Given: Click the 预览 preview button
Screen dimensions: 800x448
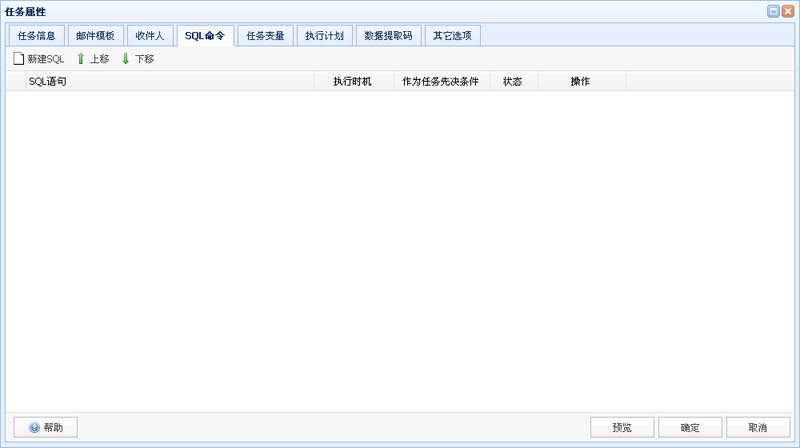Looking at the screenshot, I should pos(622,427).
